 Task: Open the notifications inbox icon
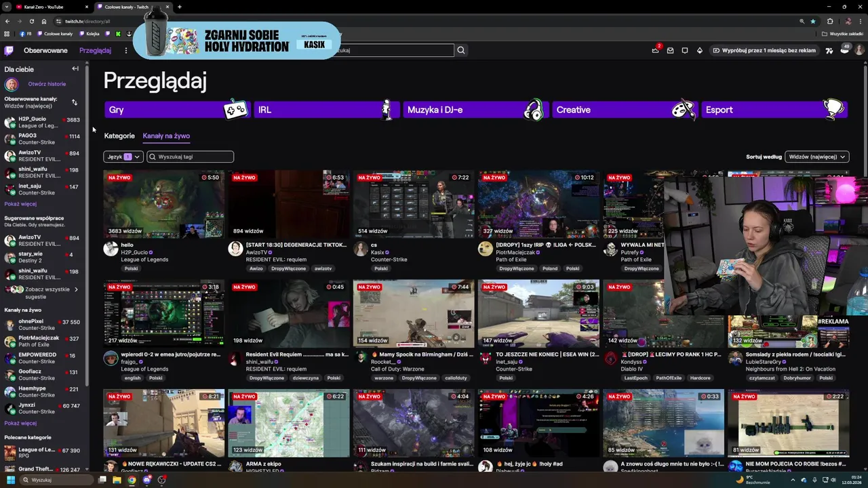coord(670,50)
